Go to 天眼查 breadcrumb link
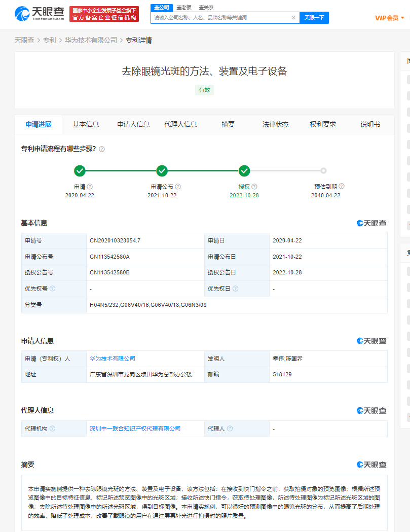 coord(24,41)
